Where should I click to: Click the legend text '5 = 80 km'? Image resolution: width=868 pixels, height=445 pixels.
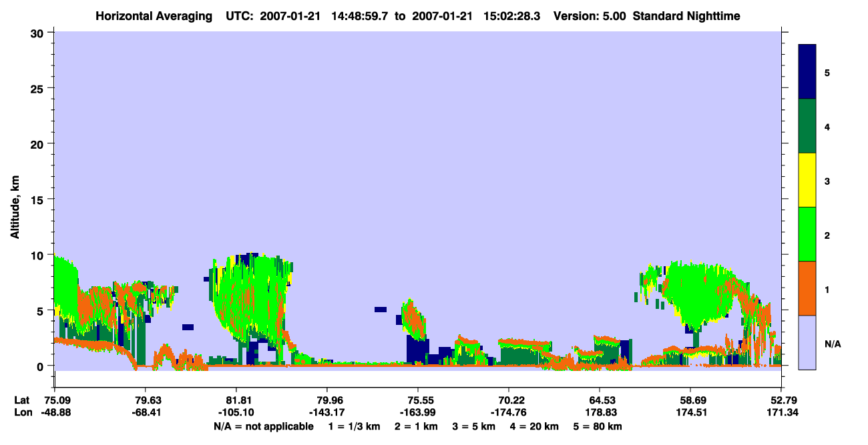[598, 426]
